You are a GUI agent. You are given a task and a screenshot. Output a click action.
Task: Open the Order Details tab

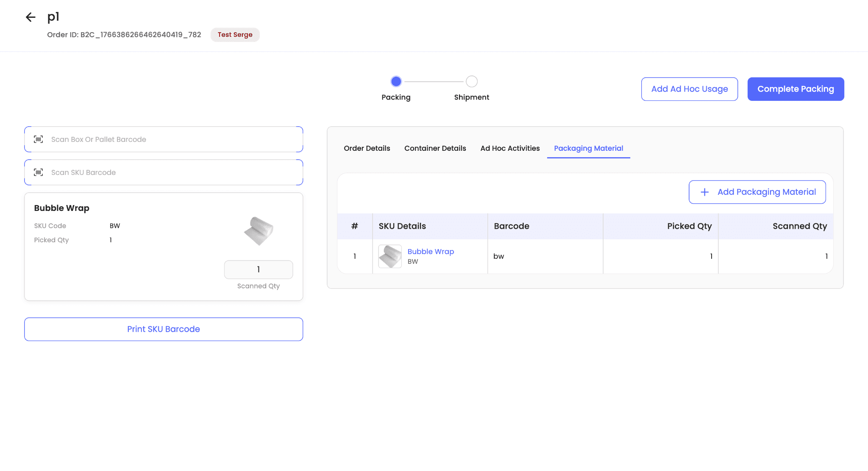pyautogui.click(x=367, y=148)
